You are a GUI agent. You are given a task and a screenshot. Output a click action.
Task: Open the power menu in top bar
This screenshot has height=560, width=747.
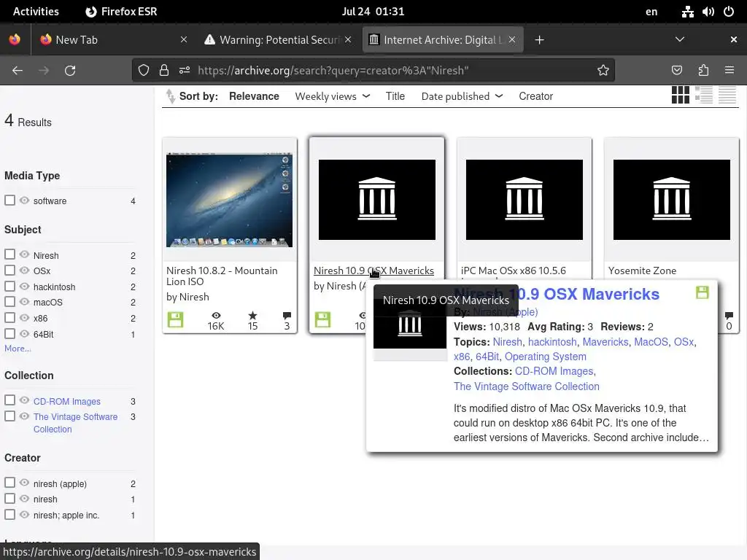pyautogui.click(x=729, y=12)
